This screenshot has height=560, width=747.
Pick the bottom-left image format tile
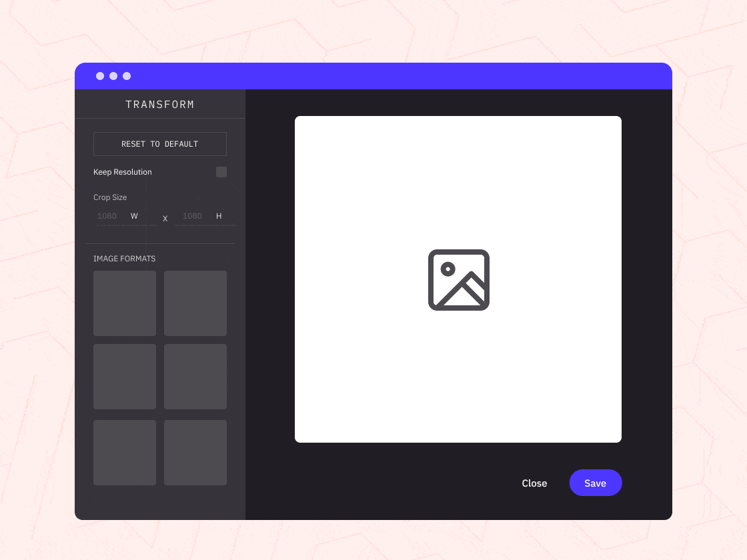point(125,453)
